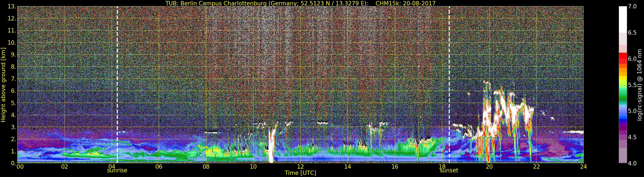Image resolution: width=644 pixels, height=177 pixels.
Task: Click the time axis tick label 14
Action: click(347, 167)
